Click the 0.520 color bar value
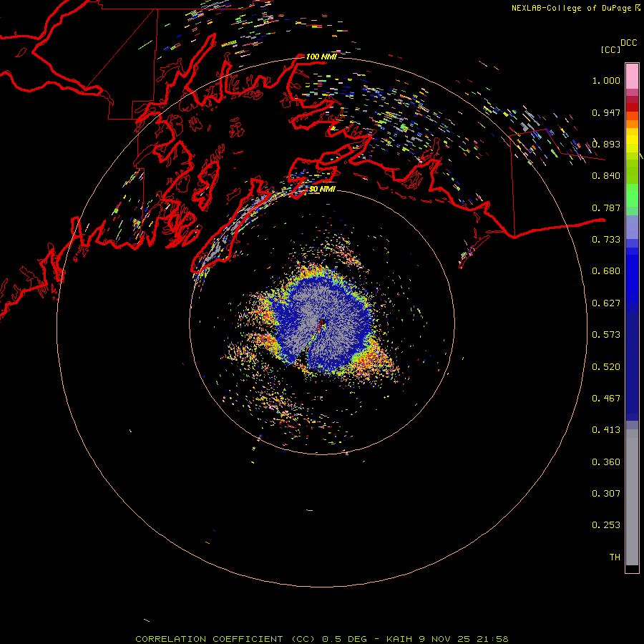 click(606, 367)
